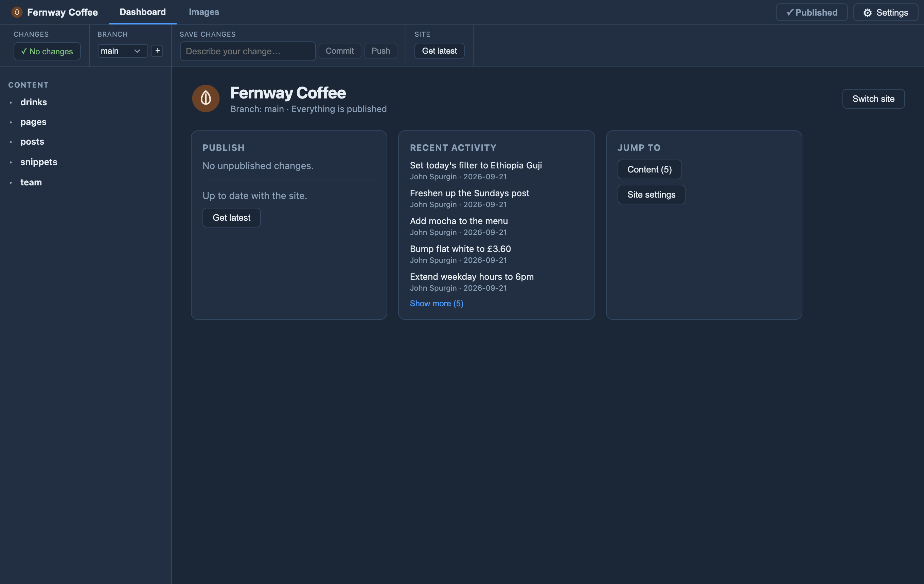
Task: Expand the team folder arrow
Action: [11, 183]
